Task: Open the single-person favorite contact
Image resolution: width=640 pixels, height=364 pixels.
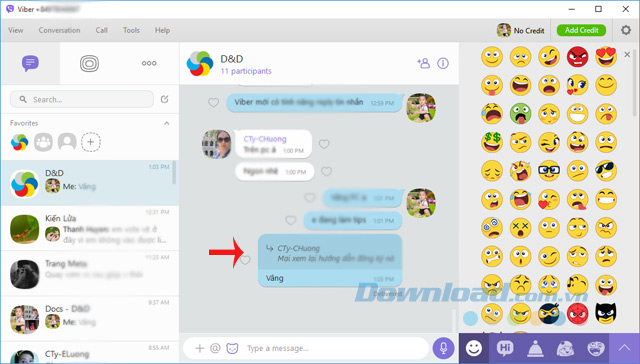Action: [67, 142]
